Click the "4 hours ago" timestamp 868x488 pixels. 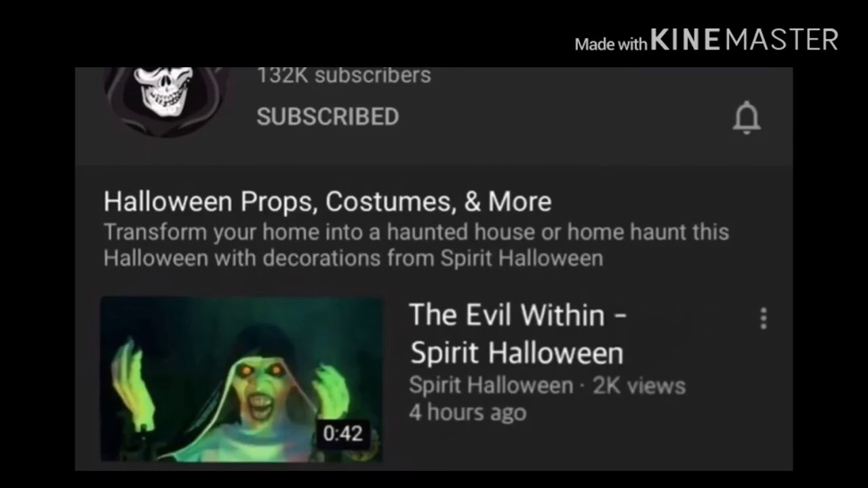[x=468, y=413]
